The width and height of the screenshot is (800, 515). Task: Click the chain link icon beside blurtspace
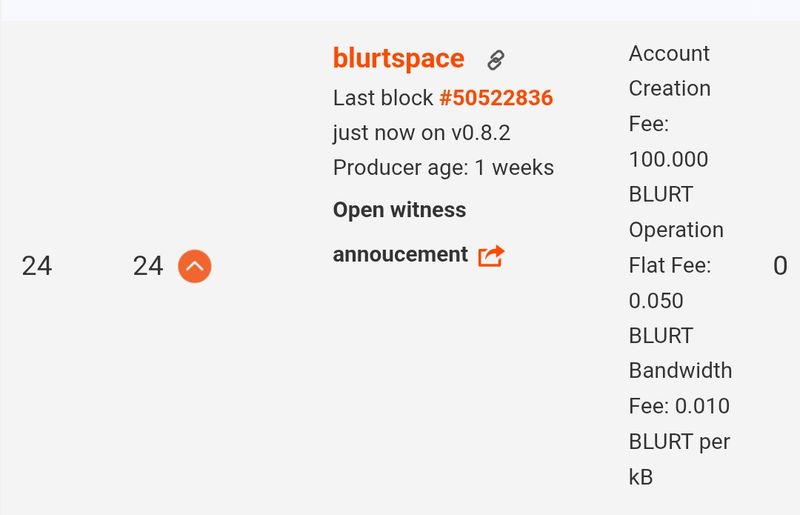[x=496, y=60]
